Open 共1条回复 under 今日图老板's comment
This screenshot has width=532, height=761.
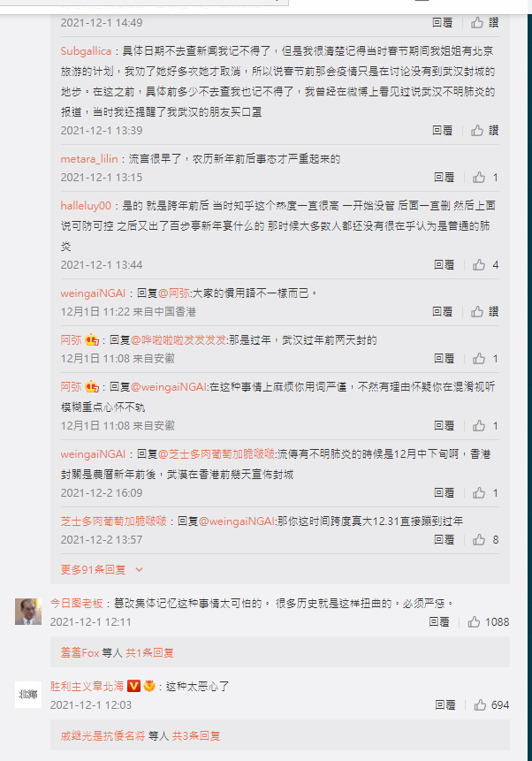point(149,653)
